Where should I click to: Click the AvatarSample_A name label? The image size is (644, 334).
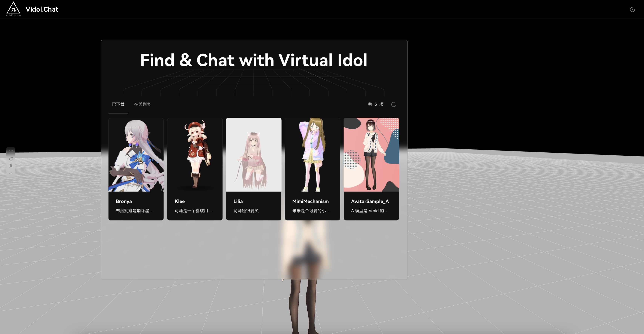coord(370,201)
